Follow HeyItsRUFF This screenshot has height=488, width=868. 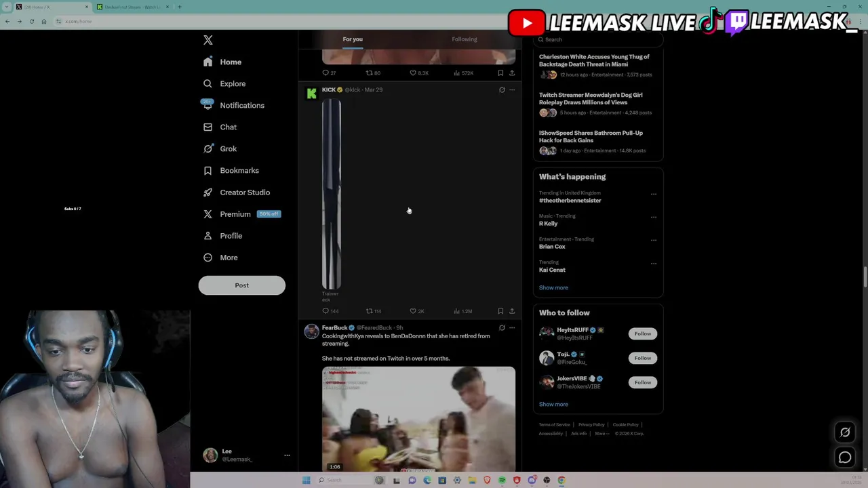(x=643, y=333)
